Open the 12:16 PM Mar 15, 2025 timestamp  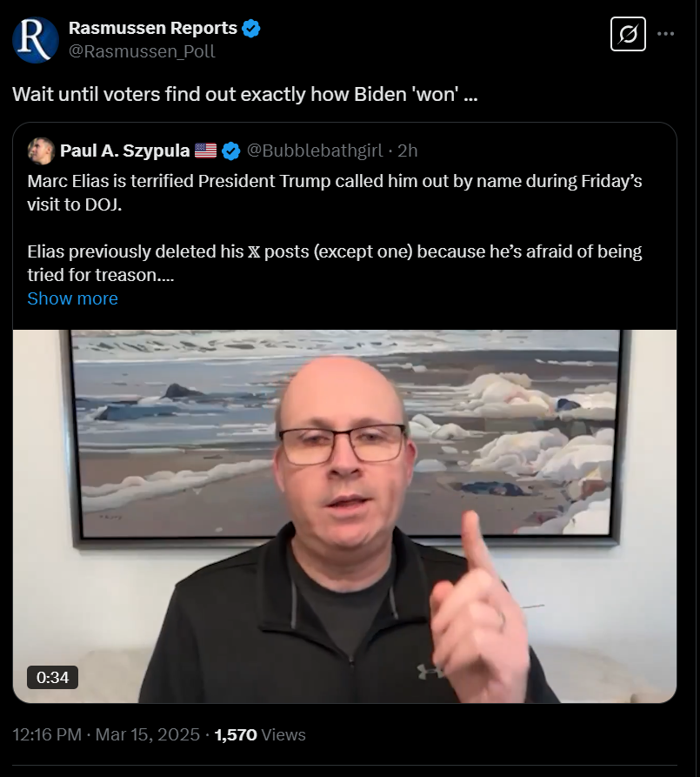(106, 734)
